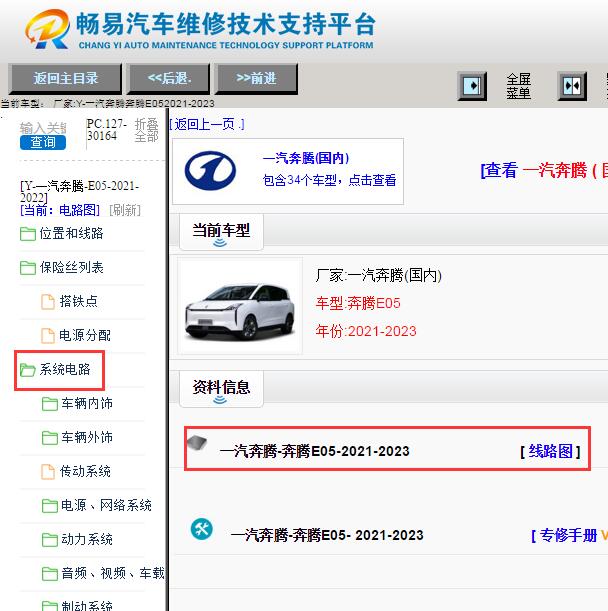The height and width of the screenshot is (611, 608).
Task: Click the 动力系统 folder icon
Action: [x=49, y=540]
